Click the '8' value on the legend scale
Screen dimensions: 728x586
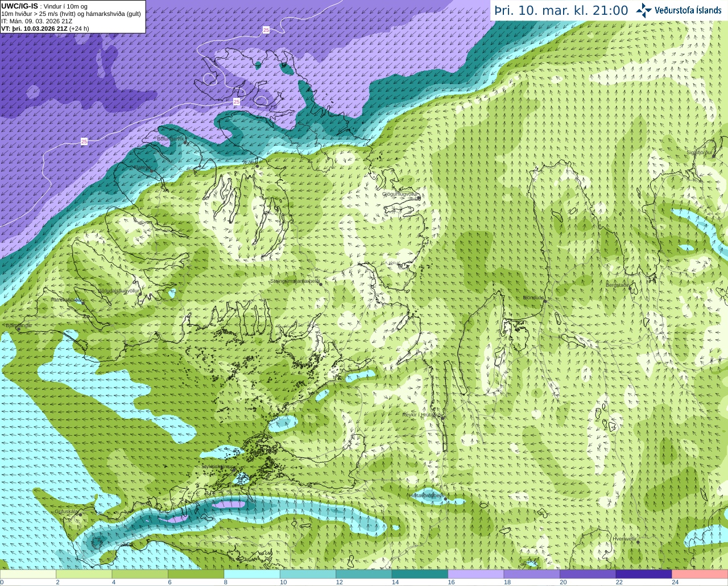point(226,582)
